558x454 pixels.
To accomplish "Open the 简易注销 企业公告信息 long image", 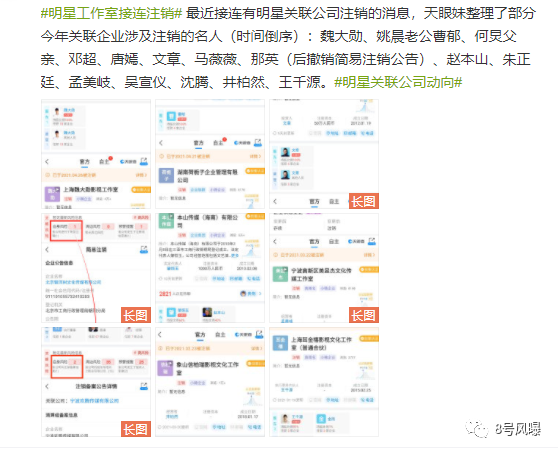I will pyautogui.click(x=96, y=268).
